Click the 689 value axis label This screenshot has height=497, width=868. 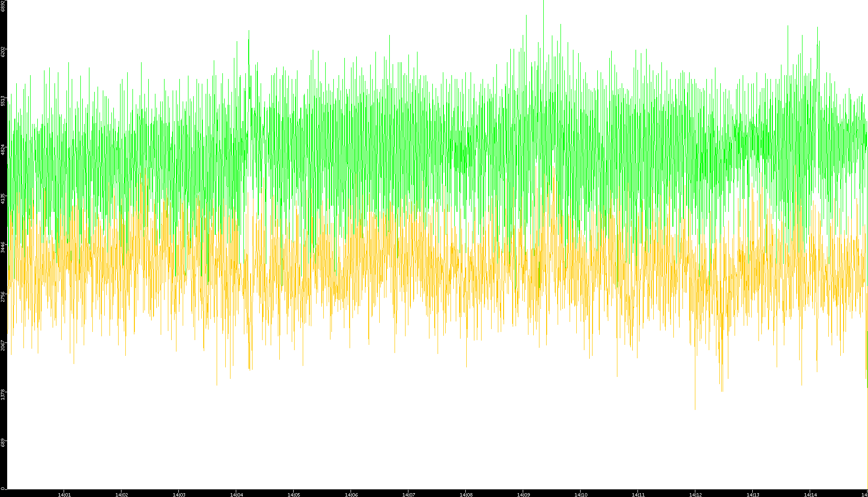tap(3, 443)
